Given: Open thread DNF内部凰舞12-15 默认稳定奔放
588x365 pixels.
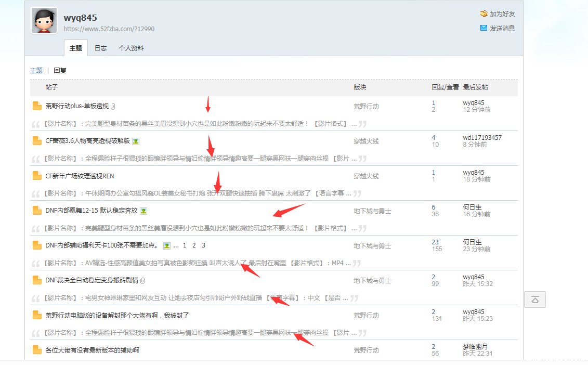Looking at the screenshot, I should click(x=92, y=211).
